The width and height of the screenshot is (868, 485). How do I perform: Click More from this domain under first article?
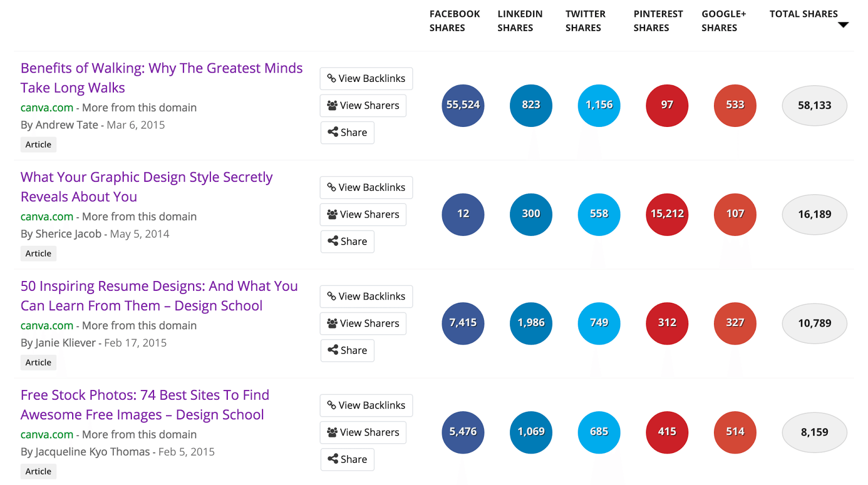[139, 107]
